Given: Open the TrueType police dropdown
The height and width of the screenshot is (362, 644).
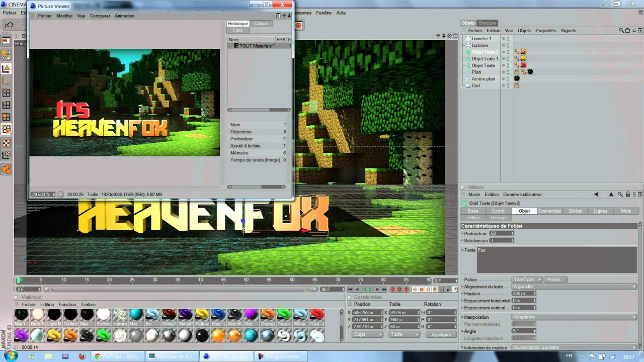Looking at the screenshot, I should click(x=527, y=280).
